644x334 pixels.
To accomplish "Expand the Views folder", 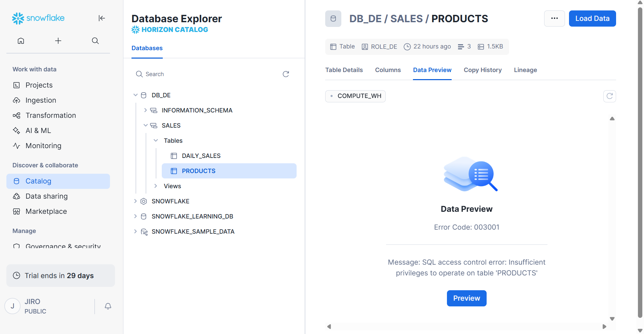I will 156,186.
